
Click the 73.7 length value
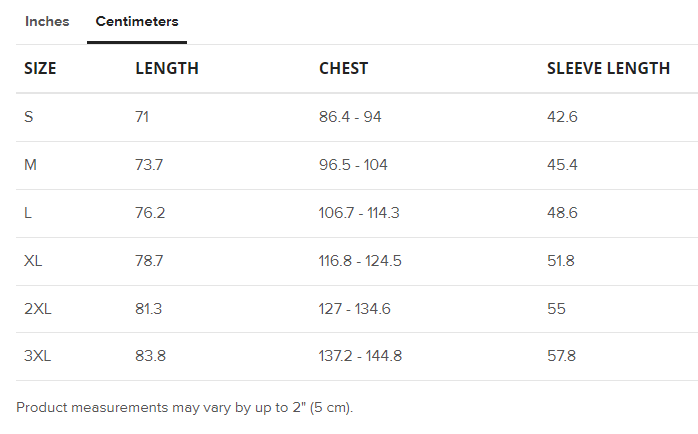149,165
